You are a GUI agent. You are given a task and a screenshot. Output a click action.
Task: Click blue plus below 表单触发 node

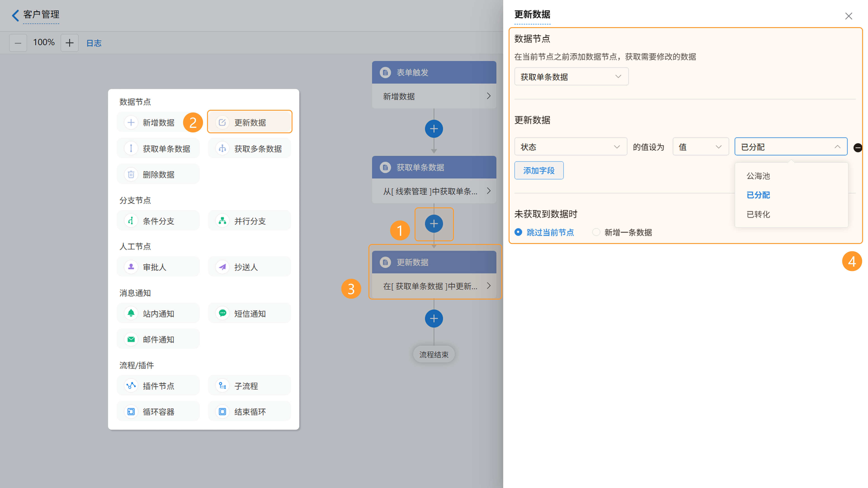(434, 129)
